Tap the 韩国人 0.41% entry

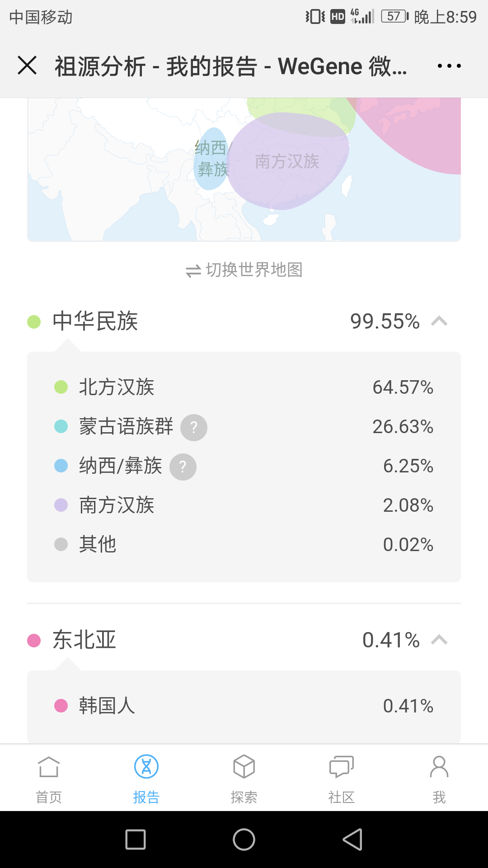[244, 706]
